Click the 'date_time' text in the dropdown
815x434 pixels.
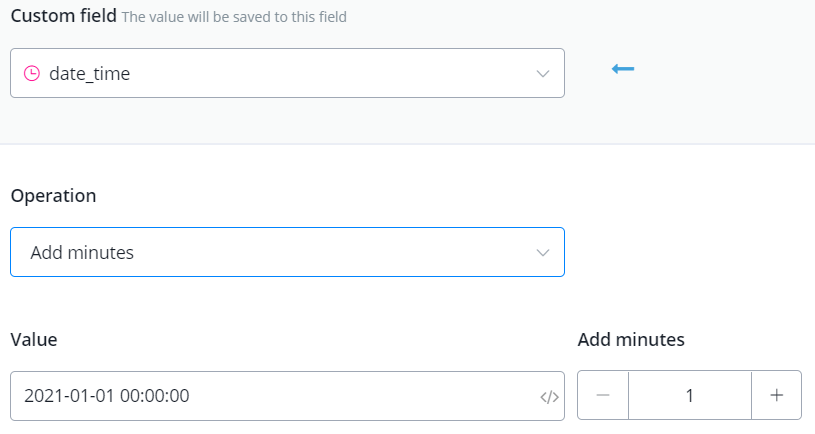[x=89, y=74]
